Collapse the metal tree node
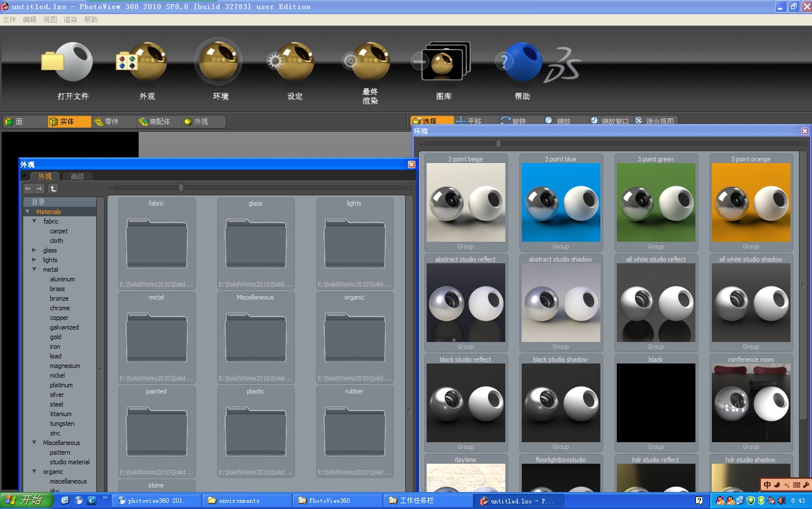Viewport: 812px width, 509px height. tap(35, 270)
